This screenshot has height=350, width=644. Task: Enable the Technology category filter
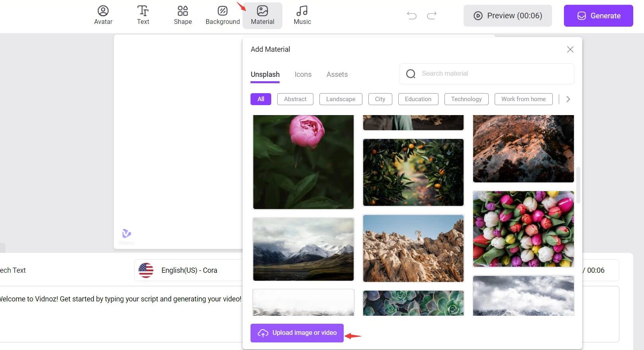click(x=466, y=99)
